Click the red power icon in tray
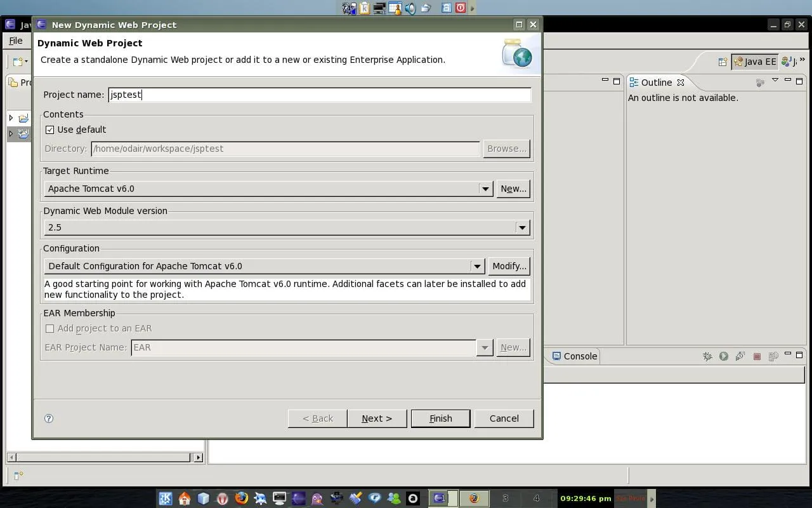Viewport: 812px width, 508px height. pyautogui.click(x=461, y=8)
